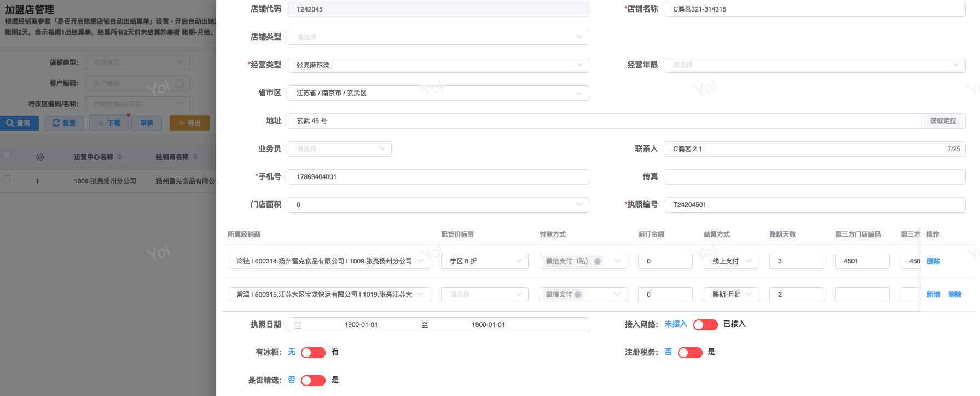
Task: Click the 未接入 label
Action: coord(676,324)
